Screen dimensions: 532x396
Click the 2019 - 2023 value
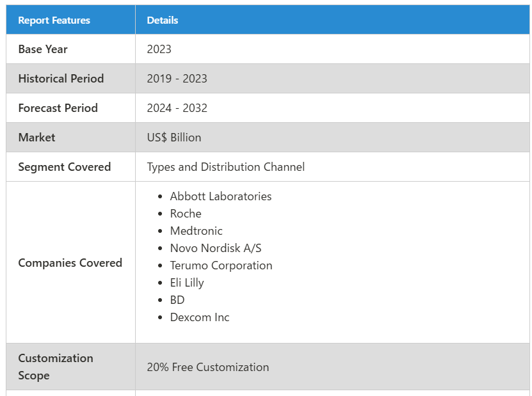pos(177,79)
